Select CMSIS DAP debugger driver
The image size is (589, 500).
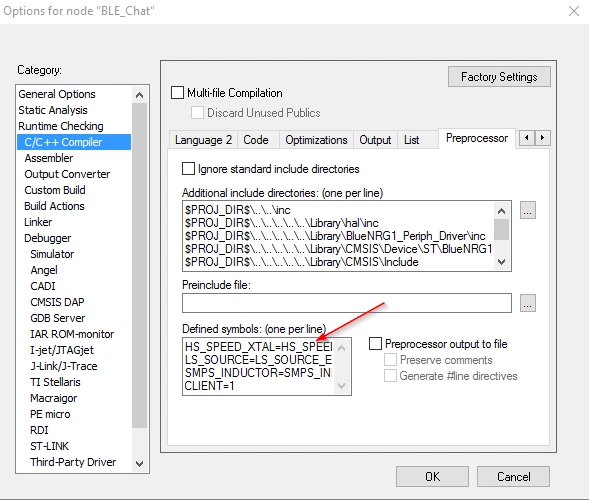(74, 302)
